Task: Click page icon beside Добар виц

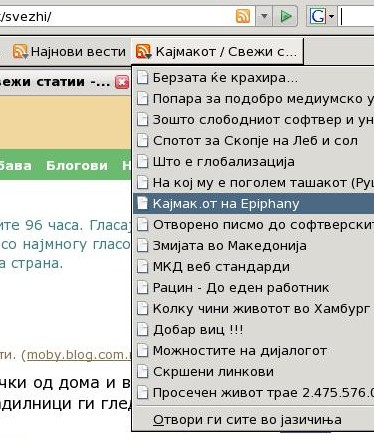Action: pos(142,330)
